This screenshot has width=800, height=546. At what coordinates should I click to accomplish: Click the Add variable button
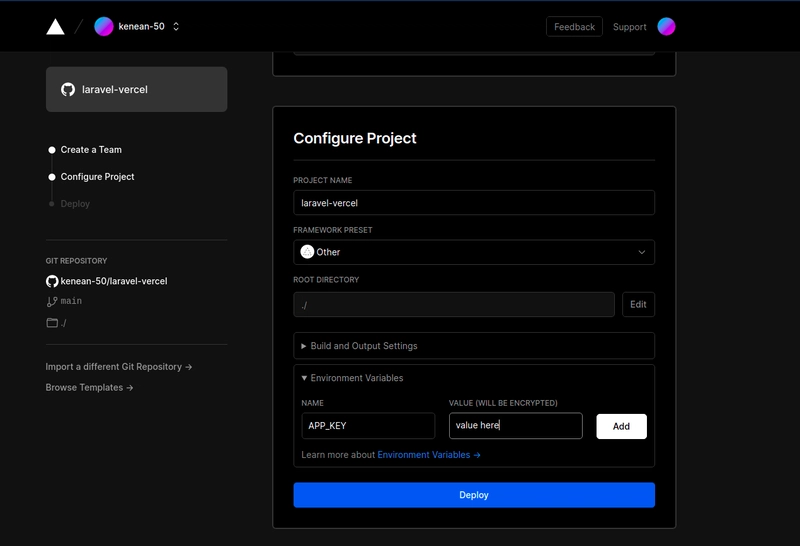[x=621, y=426]
